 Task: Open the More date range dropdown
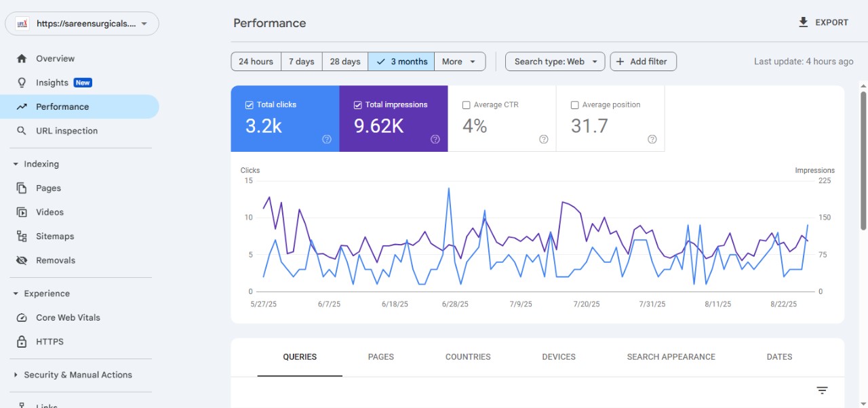click(x=460, y=61)
